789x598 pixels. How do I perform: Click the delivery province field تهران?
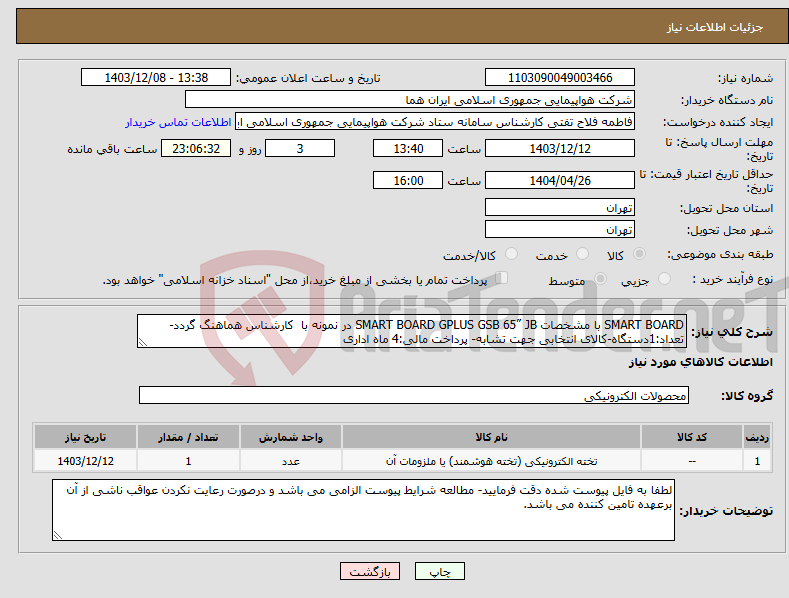[x=560, y=207]
